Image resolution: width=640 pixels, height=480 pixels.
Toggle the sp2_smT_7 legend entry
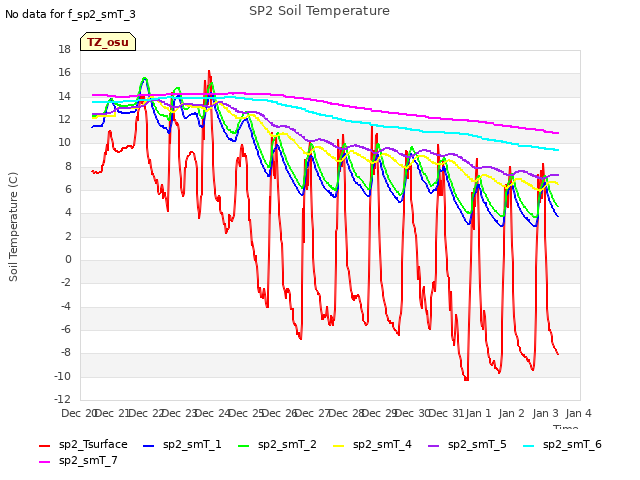78,461
